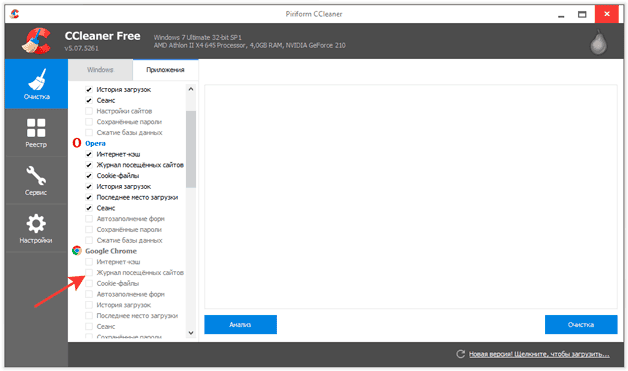This screenshot has height=371, width=628.
Task: Open the Настройки gear section
Action: [36, 228]
